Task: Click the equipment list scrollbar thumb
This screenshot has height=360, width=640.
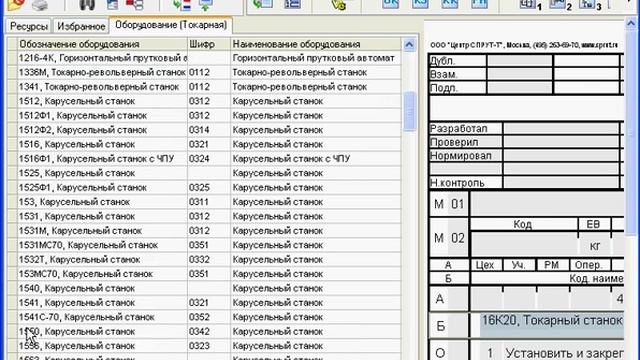Action: tap(409, 111)
